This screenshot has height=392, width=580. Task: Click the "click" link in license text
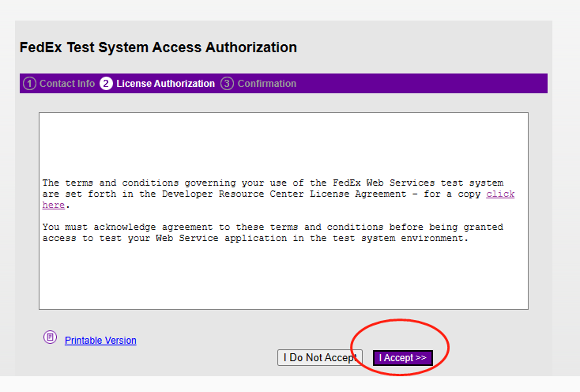(500, 194)
